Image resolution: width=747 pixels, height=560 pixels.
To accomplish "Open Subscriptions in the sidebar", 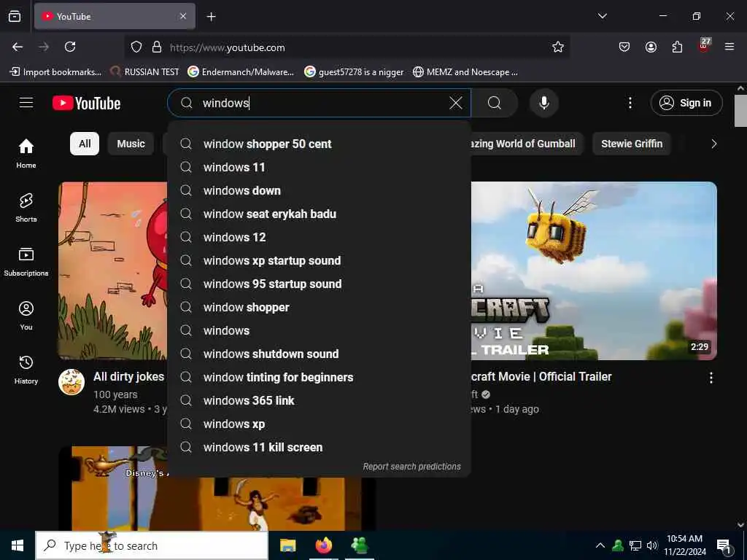I will point(26,262).
